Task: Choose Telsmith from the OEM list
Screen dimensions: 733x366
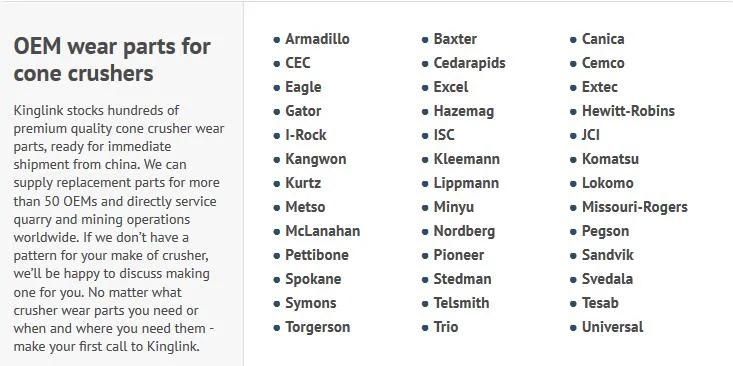Action: 461,303
